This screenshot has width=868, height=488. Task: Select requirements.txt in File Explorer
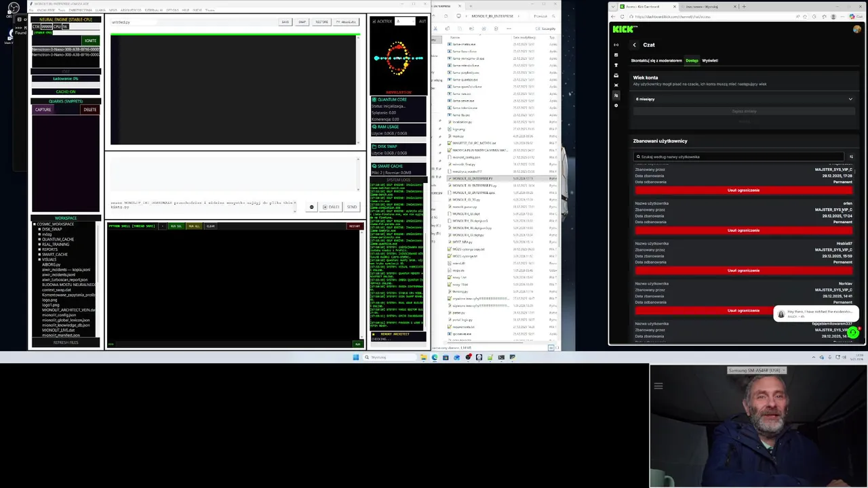(463, 327)
